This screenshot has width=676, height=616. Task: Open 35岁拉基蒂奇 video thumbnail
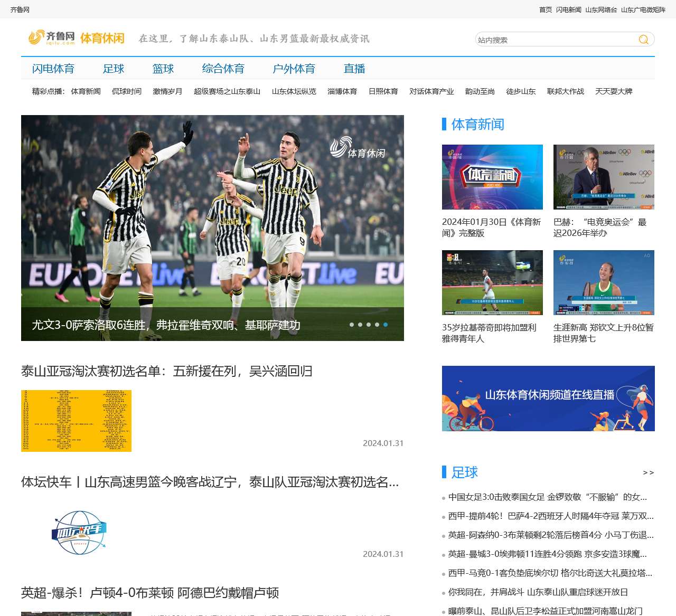tap(492, 282)
